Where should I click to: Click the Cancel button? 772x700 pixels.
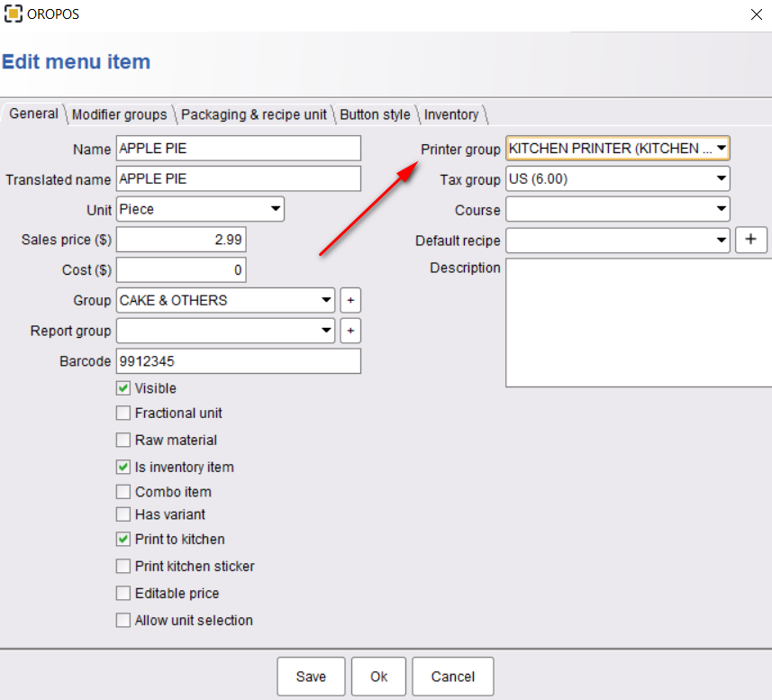click(452, 677)
